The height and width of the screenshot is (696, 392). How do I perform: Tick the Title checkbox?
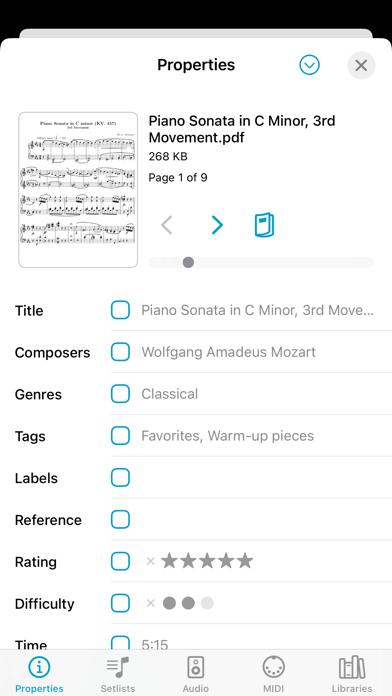[120, 310]
